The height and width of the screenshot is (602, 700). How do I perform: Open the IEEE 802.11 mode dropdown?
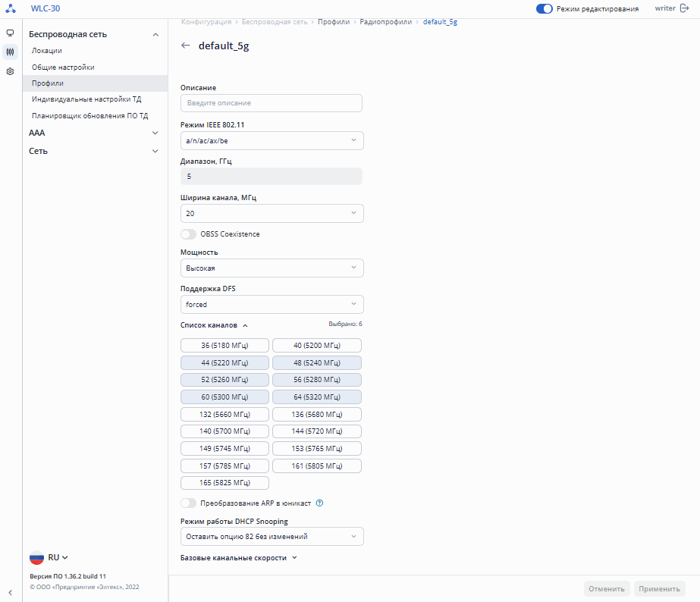pos(272,140)
